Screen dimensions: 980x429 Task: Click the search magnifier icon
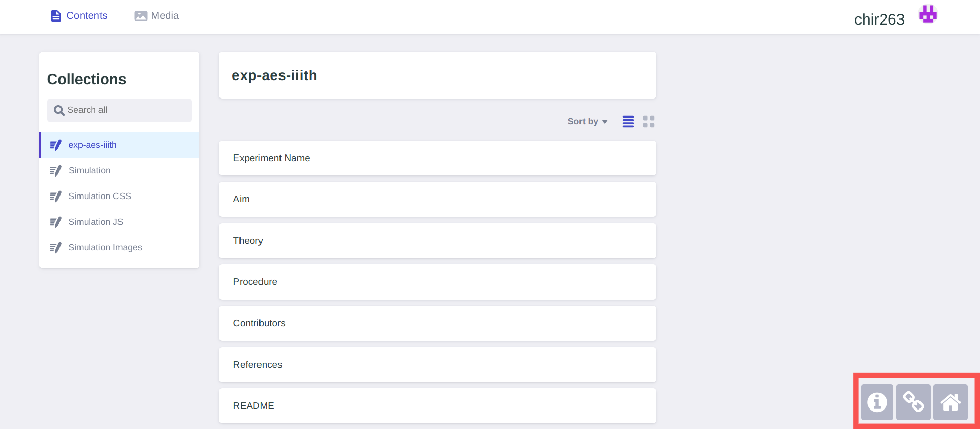(x=59, y=110)
